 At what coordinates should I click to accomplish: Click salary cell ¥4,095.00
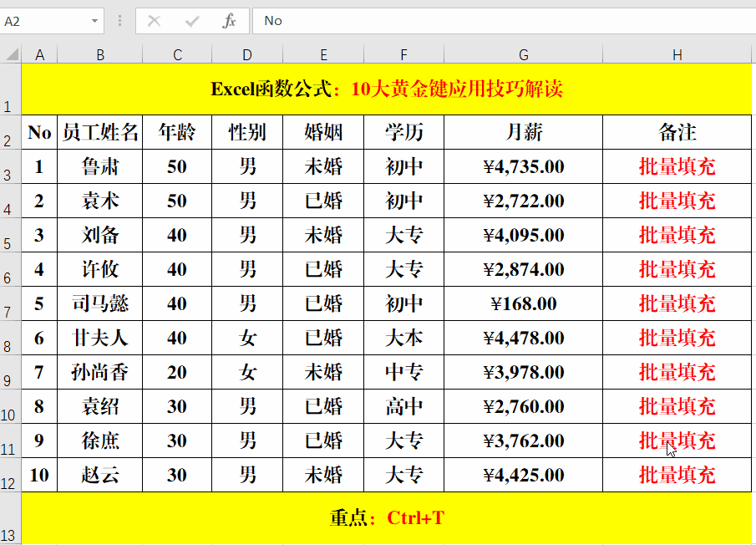(523, 235)
